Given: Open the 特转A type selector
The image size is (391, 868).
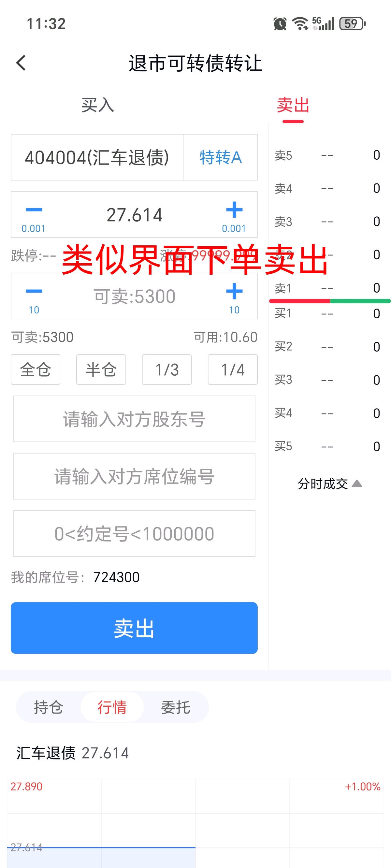Looking at the screenshot, I should click(x=221, y=157).
